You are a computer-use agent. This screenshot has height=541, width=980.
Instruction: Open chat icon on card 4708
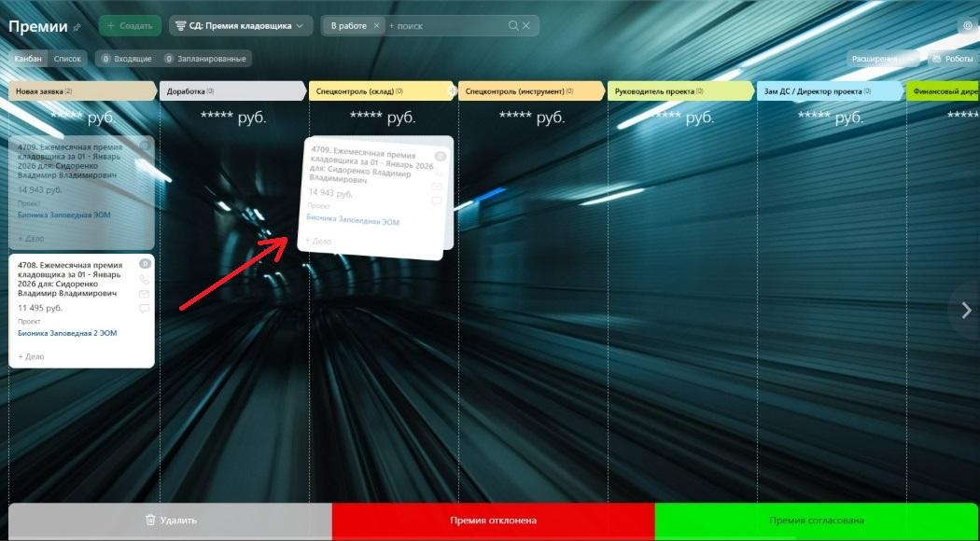tap(144, 309)
